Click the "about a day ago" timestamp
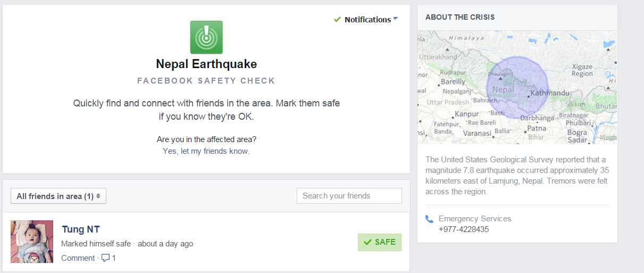The height and width of the screenshot is (273, 644). coord(165,244)
